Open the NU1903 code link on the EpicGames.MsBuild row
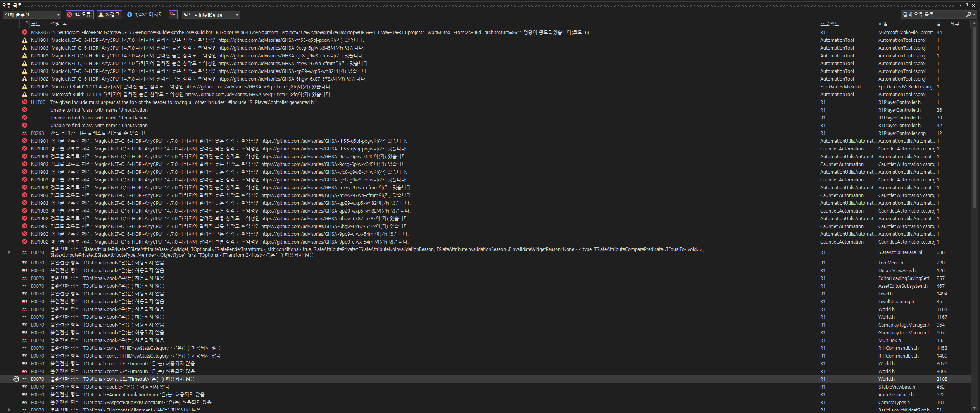980x413 pixels. tap(40, 87)
